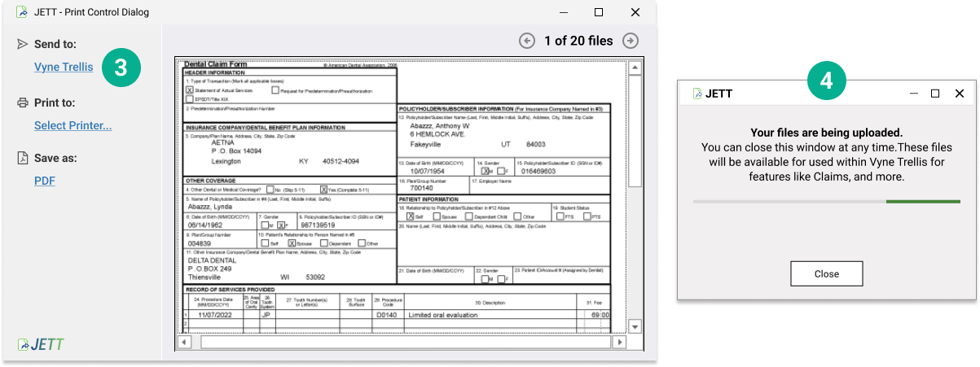Open the Select Printer... link

[73, 125]
